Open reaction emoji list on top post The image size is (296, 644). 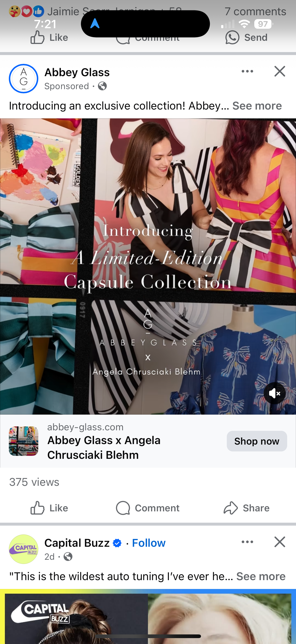pyautogui.click(x=27, y=11)
